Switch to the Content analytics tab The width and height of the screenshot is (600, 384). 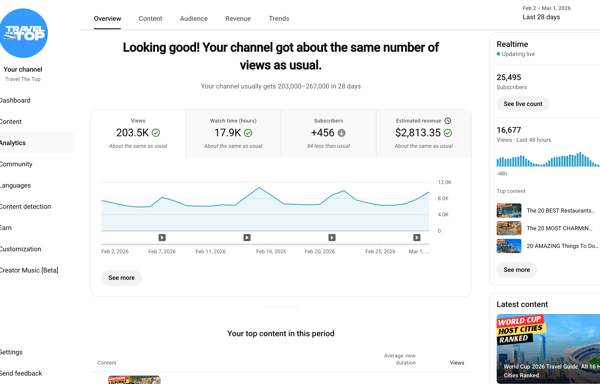[150, 18]
